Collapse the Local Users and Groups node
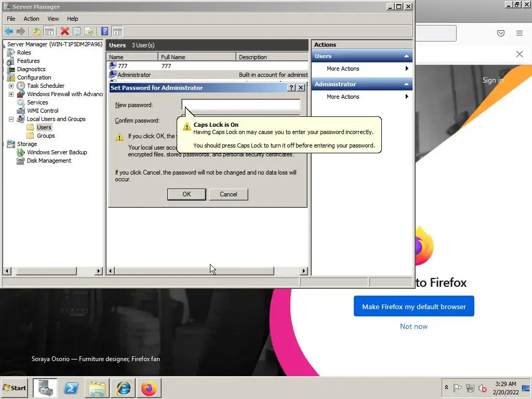 click(x=11, y=119)
